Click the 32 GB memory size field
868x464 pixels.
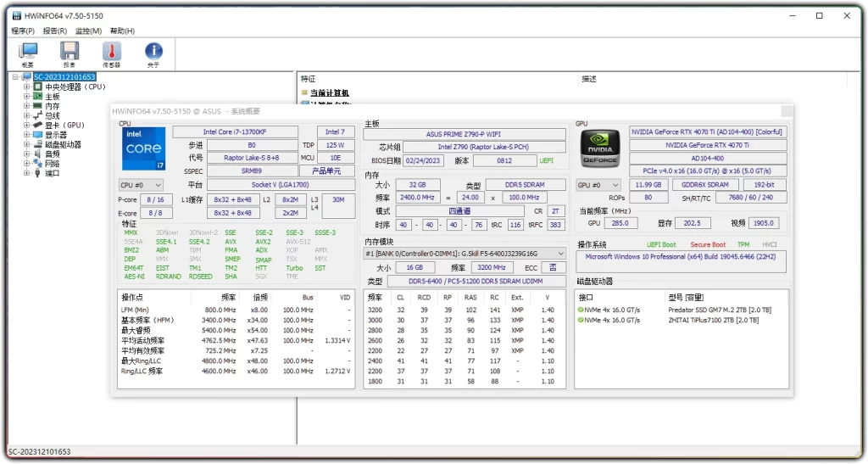[417, 185]
